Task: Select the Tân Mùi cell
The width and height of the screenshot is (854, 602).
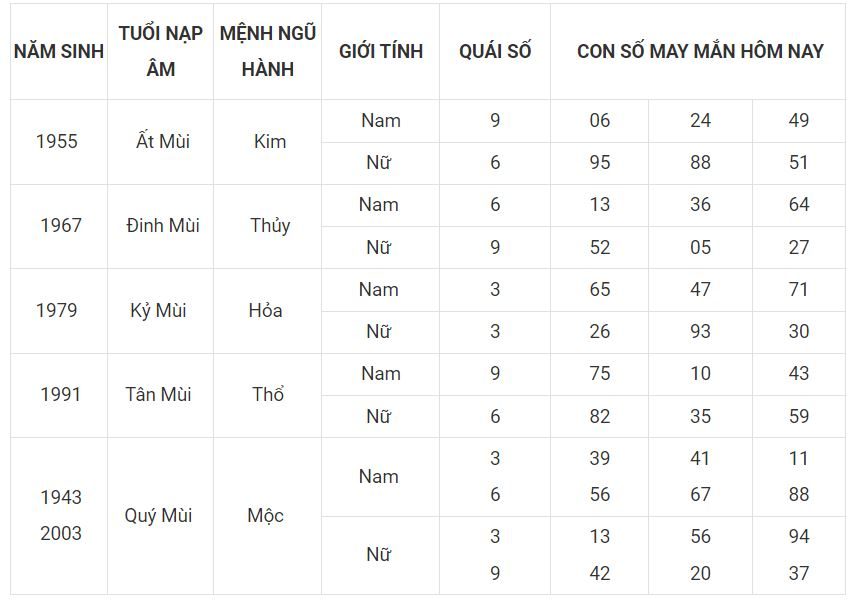Action: [161, 395]
